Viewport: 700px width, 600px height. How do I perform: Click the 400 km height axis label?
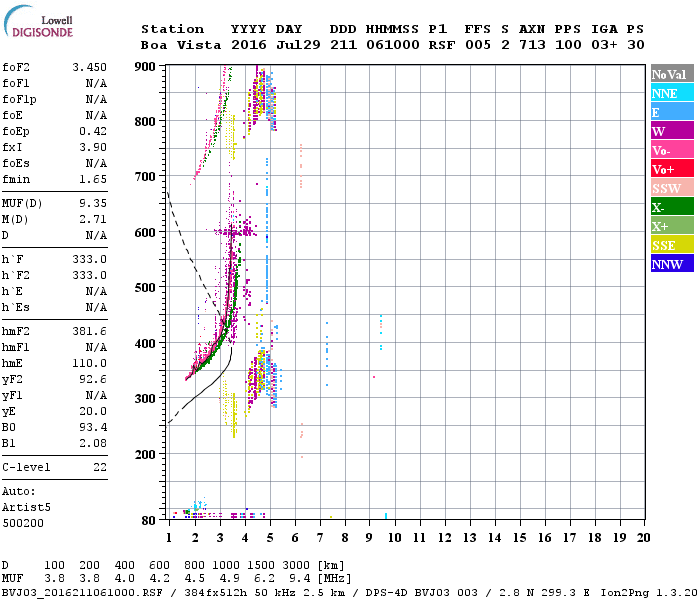coord(145,343)
